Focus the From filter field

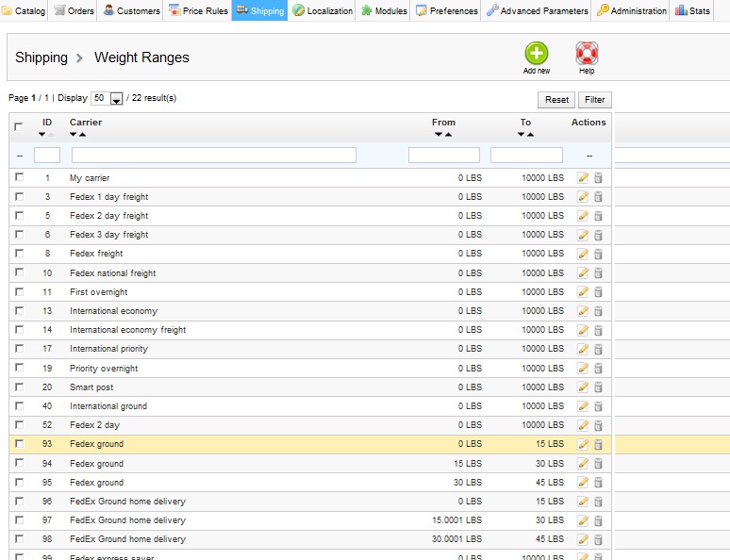[x=444, y=155]
